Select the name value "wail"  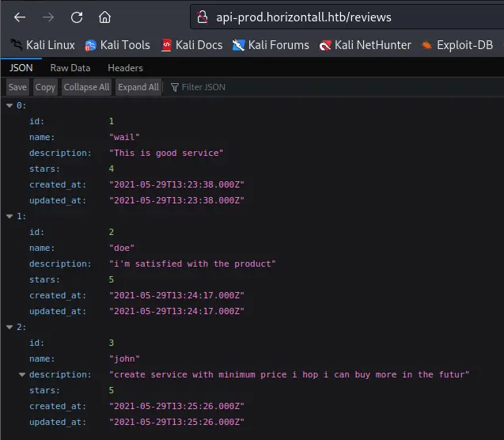124,137
